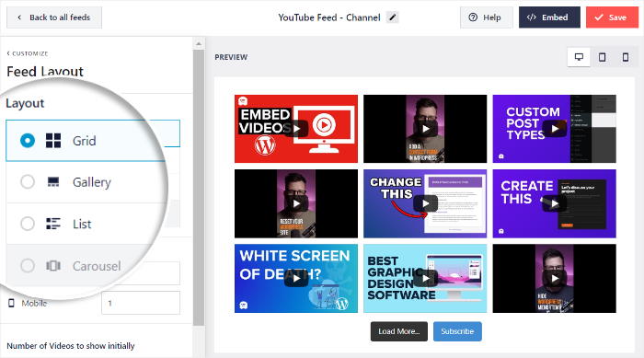Select the Gallery radio button
The width and height of the screenshot is (644, 358).
tap(28, 181)
